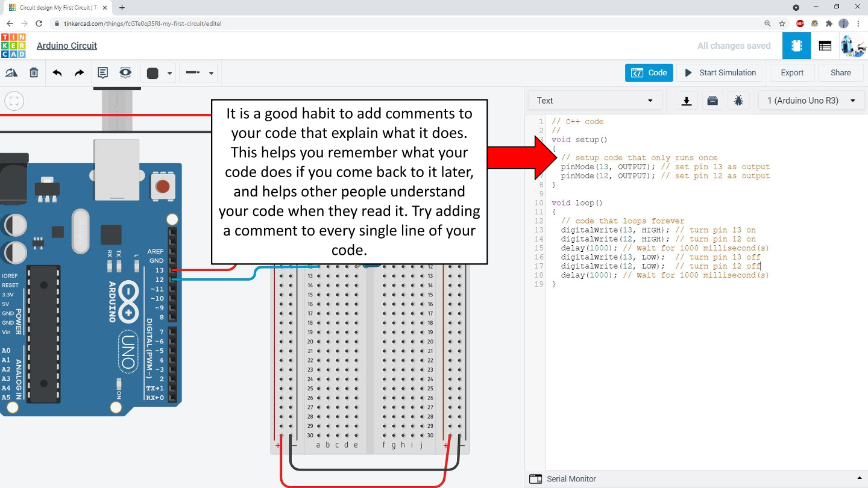Click the Tinkercad logo
The width and height of the screenshot is (868, 488).
[x=13, y=46]
